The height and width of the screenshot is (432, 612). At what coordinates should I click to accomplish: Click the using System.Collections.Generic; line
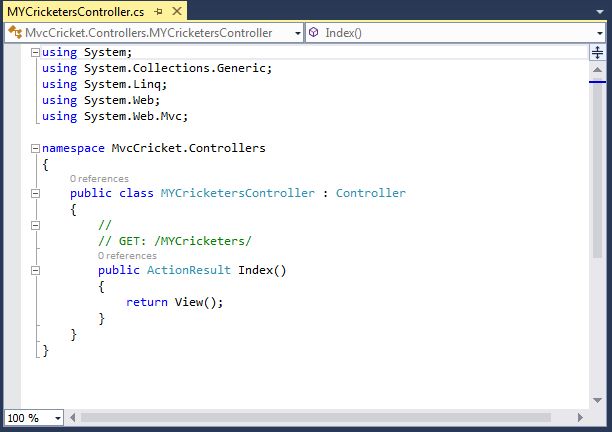point(157,68)
